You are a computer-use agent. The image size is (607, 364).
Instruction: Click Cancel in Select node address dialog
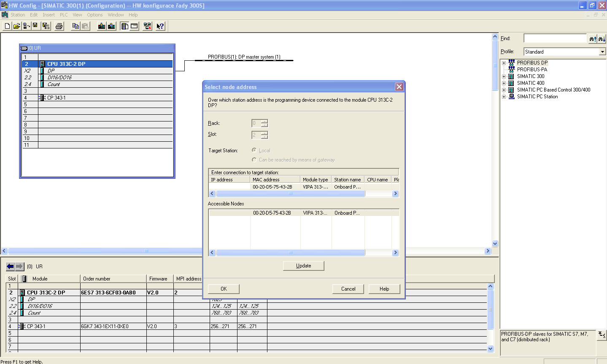coord(348,289)
